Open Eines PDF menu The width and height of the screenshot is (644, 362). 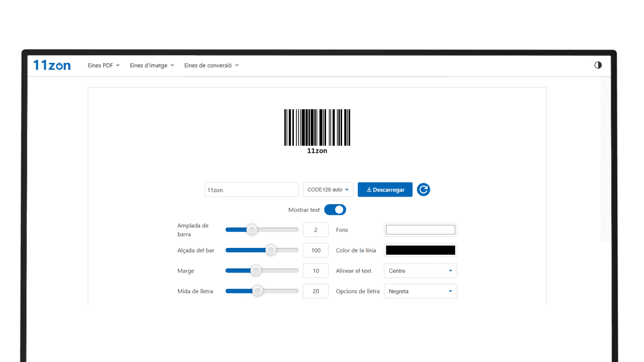pos(104,65)
